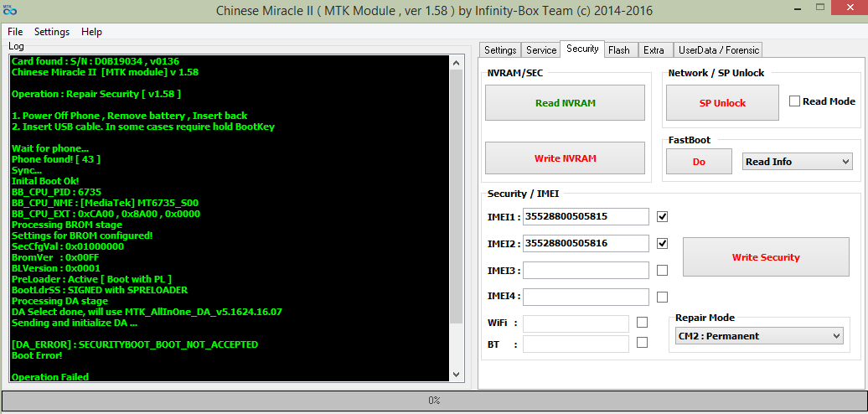Click the 'Sending and initialize DA ...' line

[75, 323]
